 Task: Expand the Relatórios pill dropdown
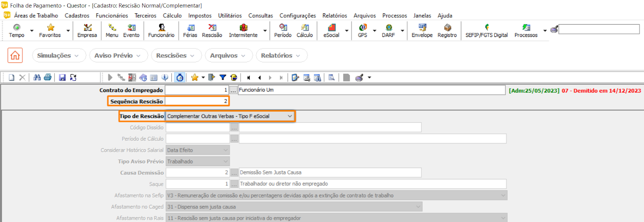(x=281, y=55)
